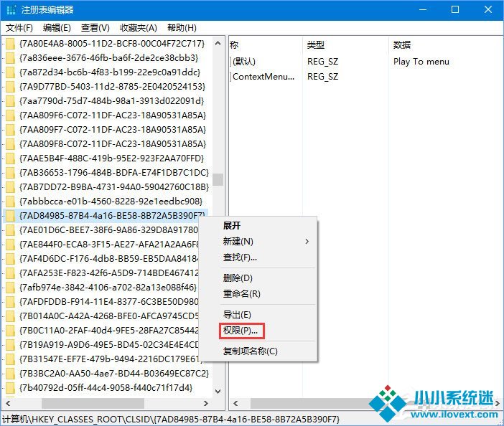The image size is (504, 426).
Task: Click values pane horizontal scroll left arrow
Action: (235, 404)
